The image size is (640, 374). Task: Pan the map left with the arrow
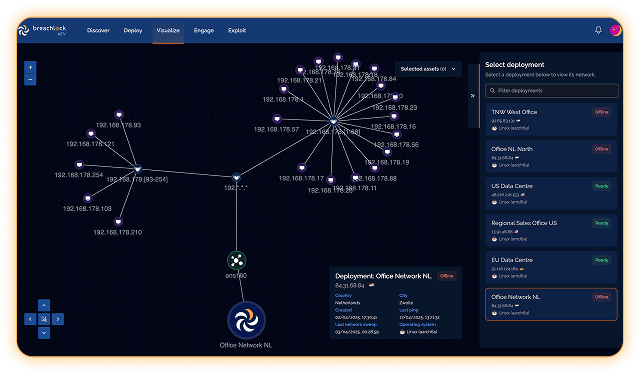30,319
